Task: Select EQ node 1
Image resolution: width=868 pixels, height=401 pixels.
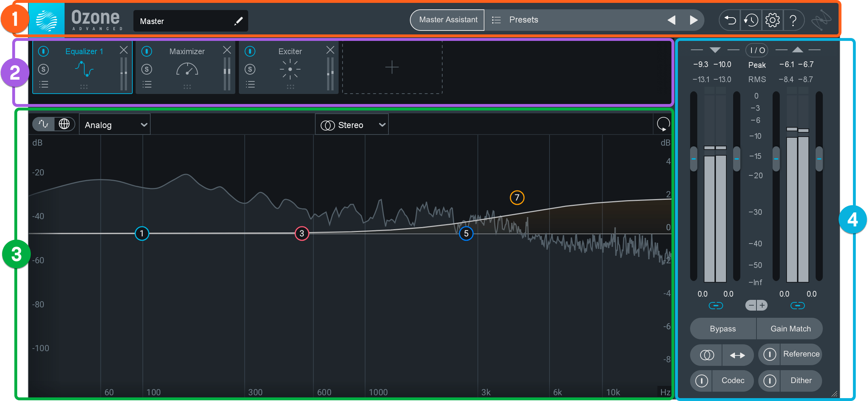Action: 142,233
